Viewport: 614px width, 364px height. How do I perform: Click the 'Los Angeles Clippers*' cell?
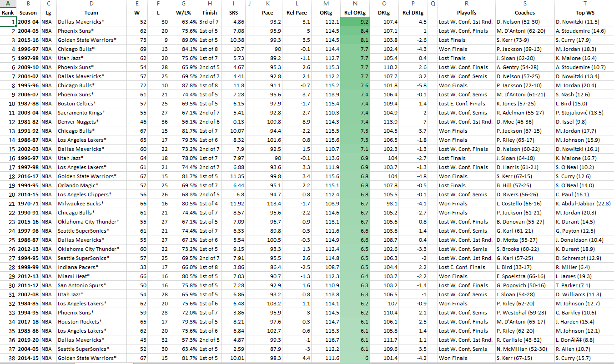(x=91, y=194)
